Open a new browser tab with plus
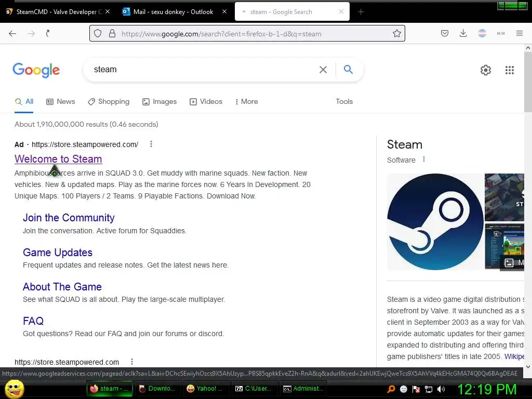532x399 pixels. tap(361, 12)
